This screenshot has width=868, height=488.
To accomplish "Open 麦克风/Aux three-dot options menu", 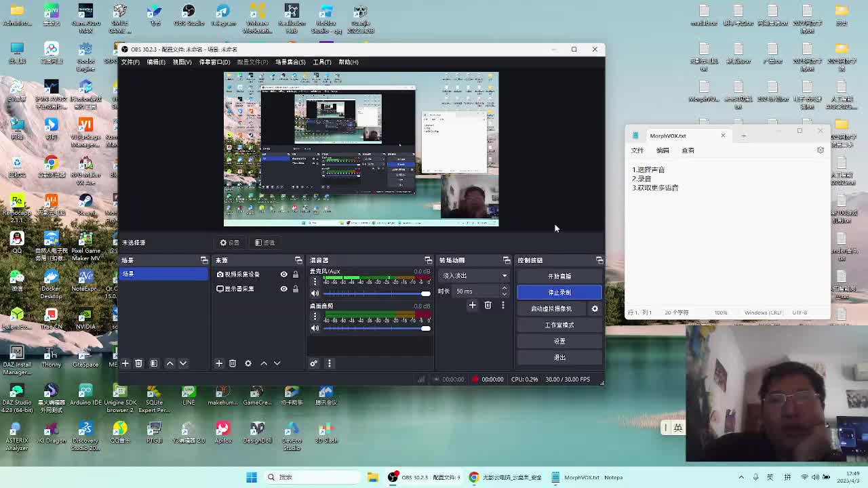I will coord(315,281).
